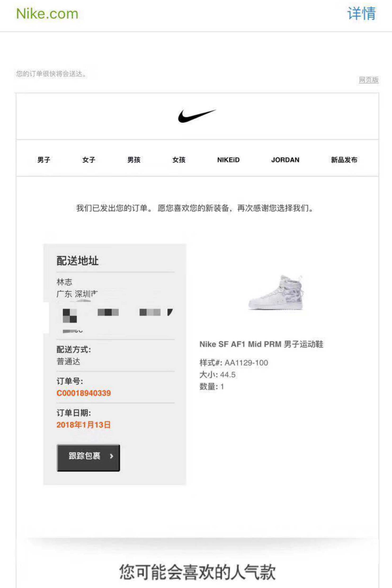Click order number C00018940339
Image resolution: width=392 pixels, height=588 pixels.
(x=84, y=393)
